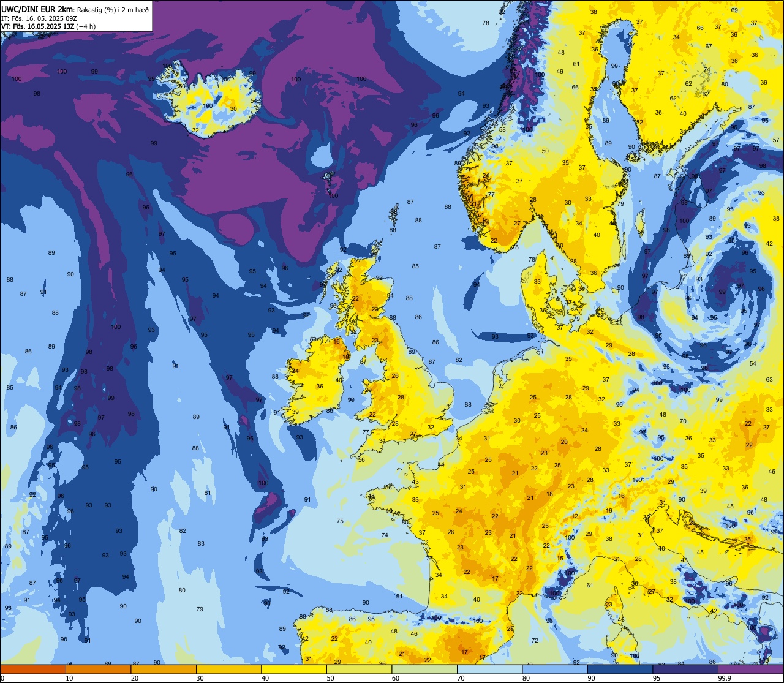Click the humidity value 30 over Iceland
Screen dimensions: 784x683
tap(233, 108)
